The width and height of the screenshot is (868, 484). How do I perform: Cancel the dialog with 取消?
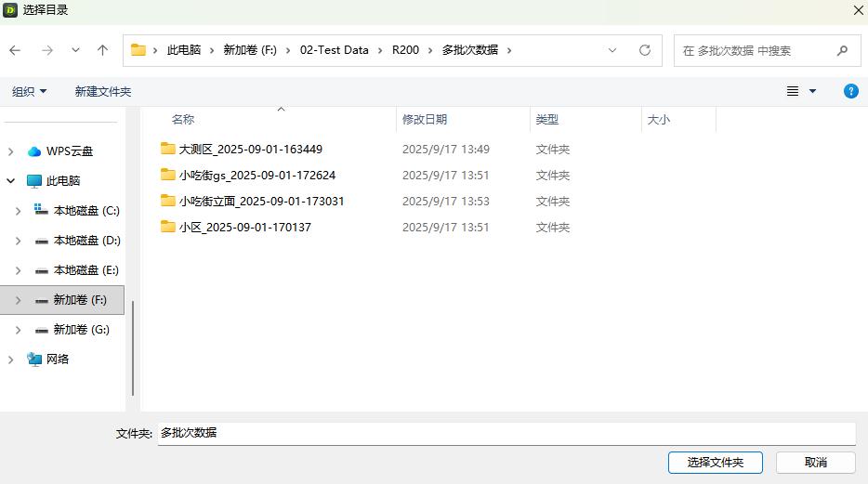click(815, 463)
